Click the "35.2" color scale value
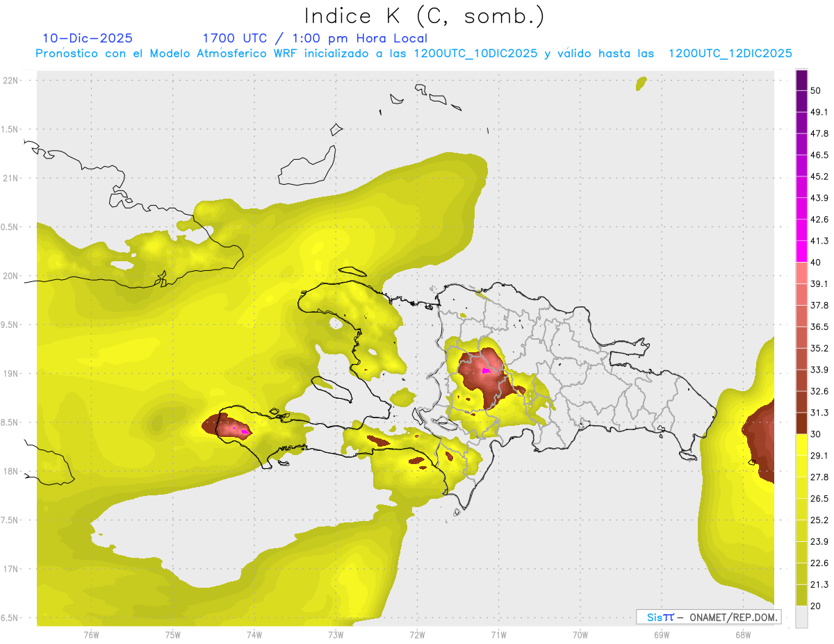 (820, 348)
